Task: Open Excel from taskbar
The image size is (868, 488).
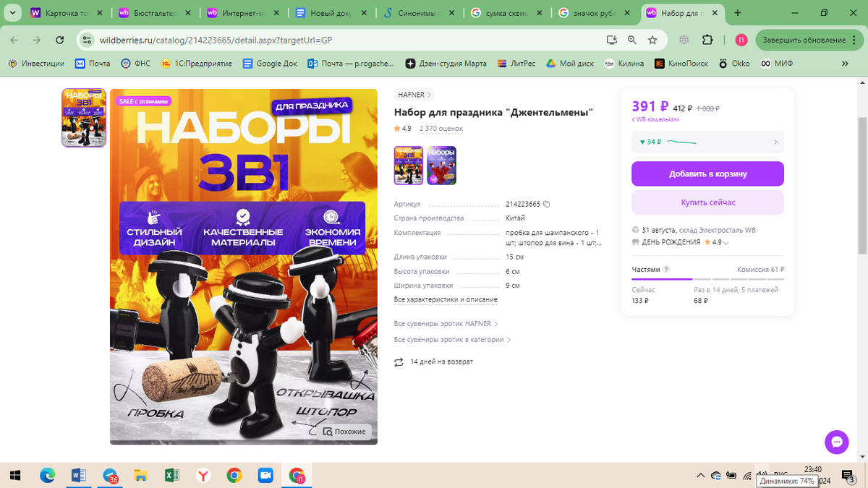Action: (x=172, y=475)
